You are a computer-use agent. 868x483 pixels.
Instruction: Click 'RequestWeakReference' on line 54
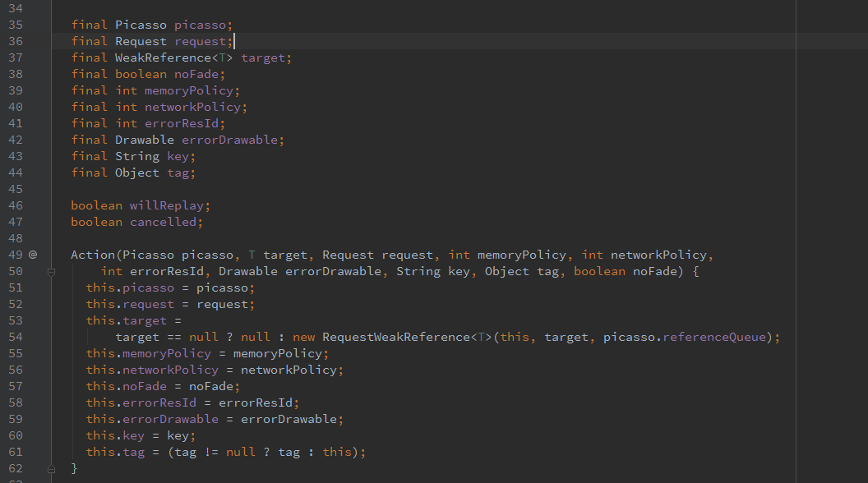(x=396, y=337)
